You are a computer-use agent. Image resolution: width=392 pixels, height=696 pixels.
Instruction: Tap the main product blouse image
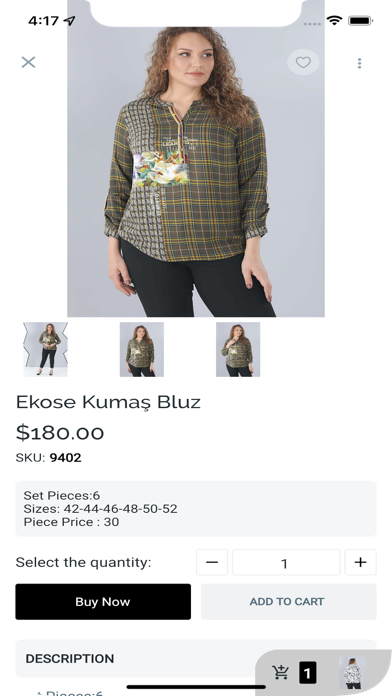click(196, 169)
